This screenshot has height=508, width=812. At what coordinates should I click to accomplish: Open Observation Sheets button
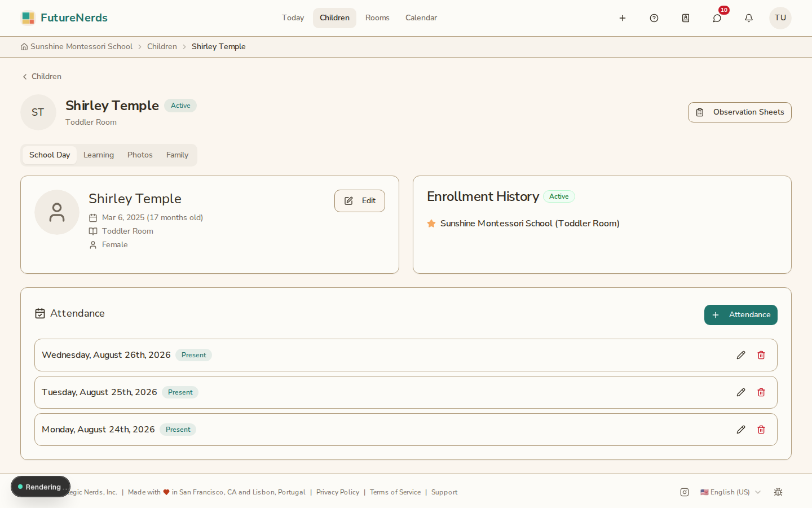point(740,112)
